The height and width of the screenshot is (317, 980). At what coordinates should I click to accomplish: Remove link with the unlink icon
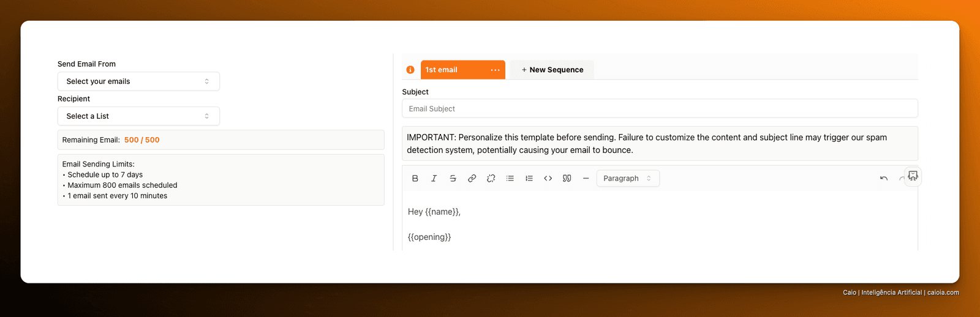click(491, 178)
